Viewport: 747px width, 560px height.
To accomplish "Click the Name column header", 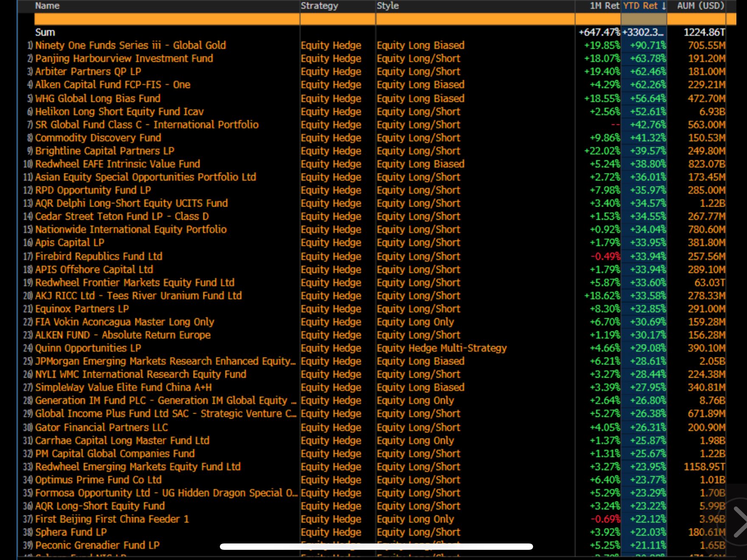I will pos(47,6).
